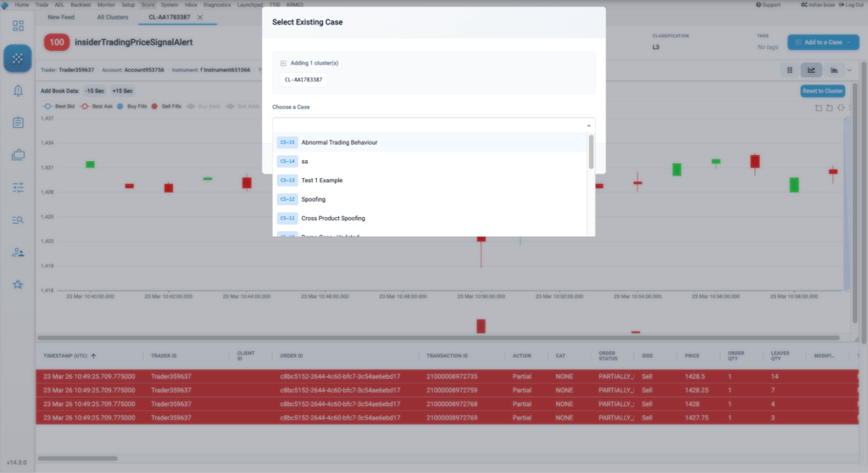The height and width of the screenshot is (473, 868).
Task: Click the PRICE column header
Action: tap(692, 355)
